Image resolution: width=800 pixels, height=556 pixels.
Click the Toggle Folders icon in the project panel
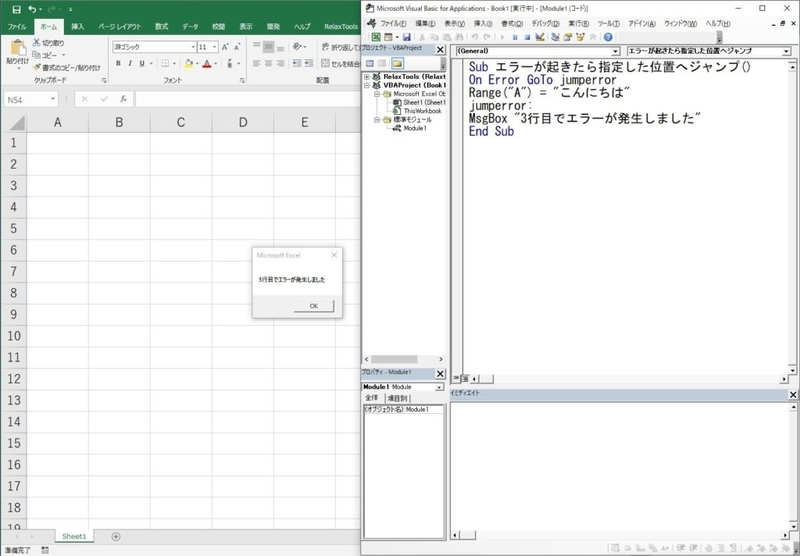pos(397,63)
